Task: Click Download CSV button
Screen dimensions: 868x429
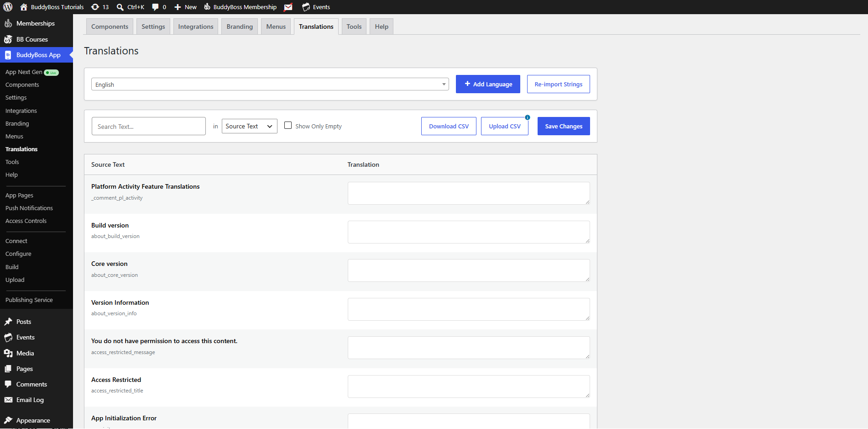Action: (449, 126)
